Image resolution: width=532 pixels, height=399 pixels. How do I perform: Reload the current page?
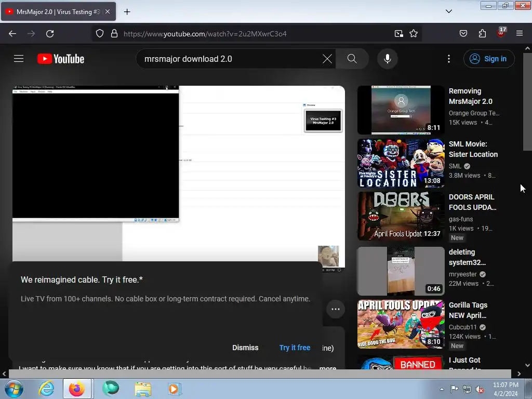[50, 34]
